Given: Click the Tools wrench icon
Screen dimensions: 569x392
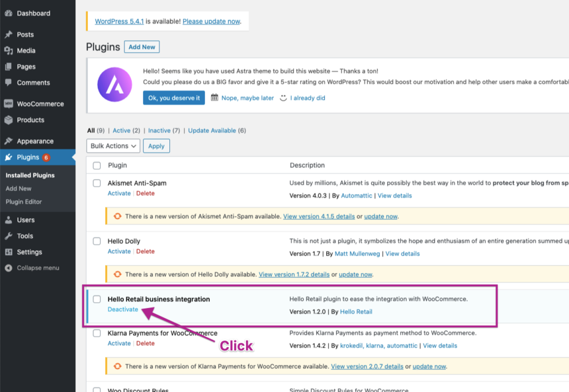Looking at the screenshot, I should point(9,236).
